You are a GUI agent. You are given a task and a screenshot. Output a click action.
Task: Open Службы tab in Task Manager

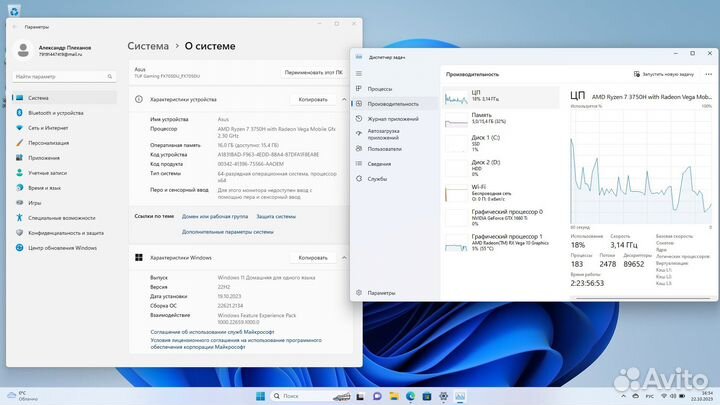point(377,179)
